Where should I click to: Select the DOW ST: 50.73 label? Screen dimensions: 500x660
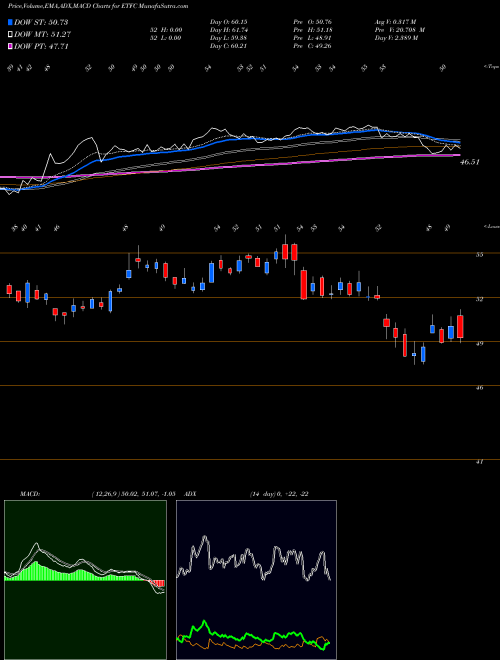[x=41, y=22]
